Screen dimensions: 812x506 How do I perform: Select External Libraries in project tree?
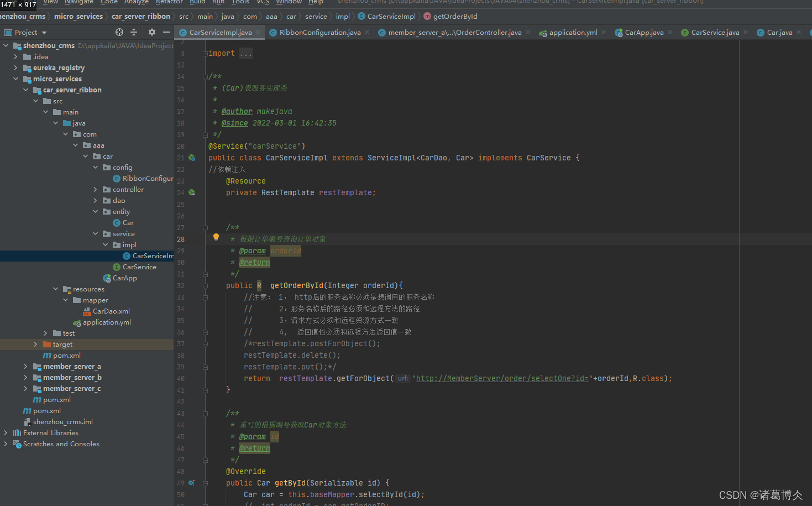tap(50, 433)
